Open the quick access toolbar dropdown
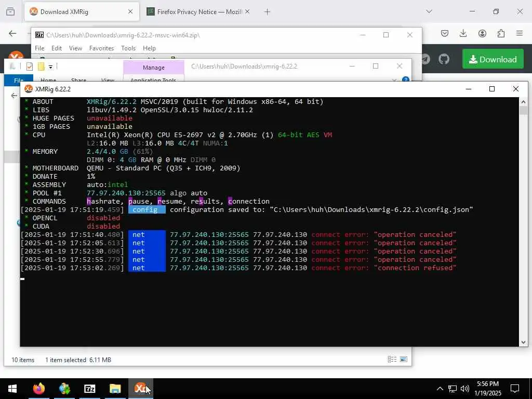This screenshot has width=532, height=399. pyautogui.click(x=50, y=67)
